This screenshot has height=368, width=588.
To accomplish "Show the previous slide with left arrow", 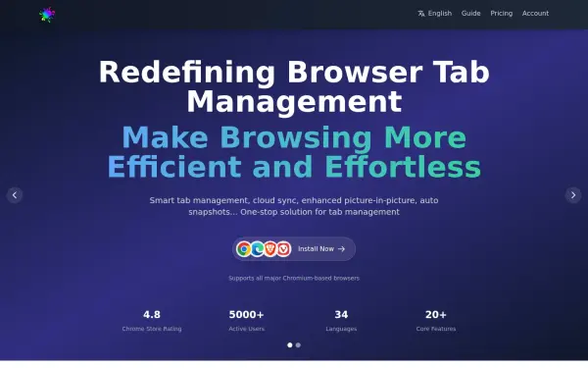I will [15, 195].
